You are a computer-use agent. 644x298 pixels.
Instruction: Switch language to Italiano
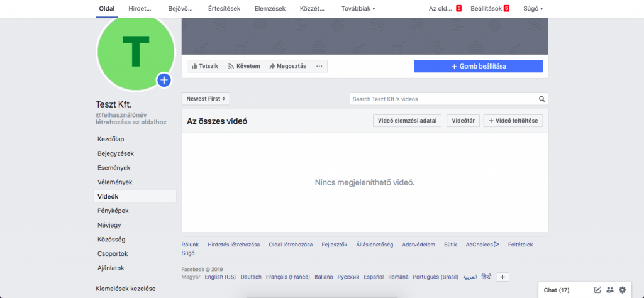point(324,277)
